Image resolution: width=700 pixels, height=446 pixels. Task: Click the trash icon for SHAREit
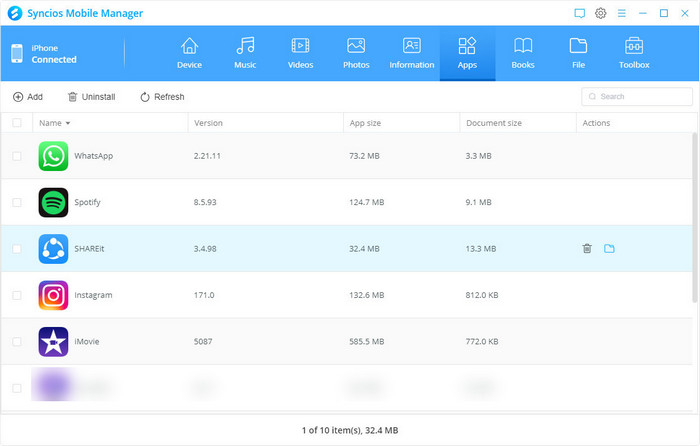click(587, 248)
